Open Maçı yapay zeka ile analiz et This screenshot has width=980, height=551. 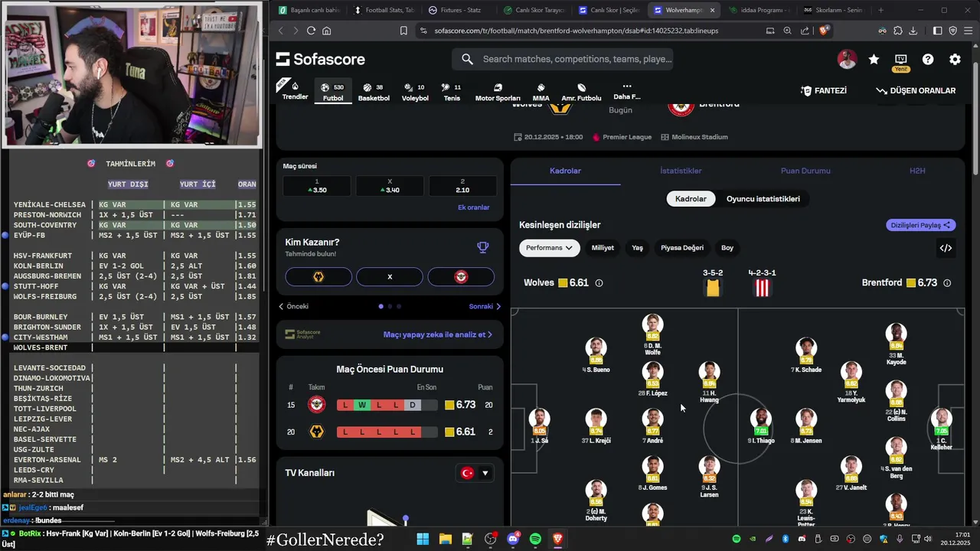pos(438,334)
